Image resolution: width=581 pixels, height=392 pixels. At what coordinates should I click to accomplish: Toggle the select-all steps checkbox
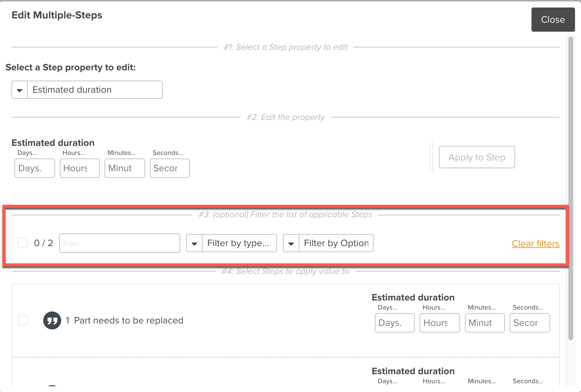pos(23,243)
